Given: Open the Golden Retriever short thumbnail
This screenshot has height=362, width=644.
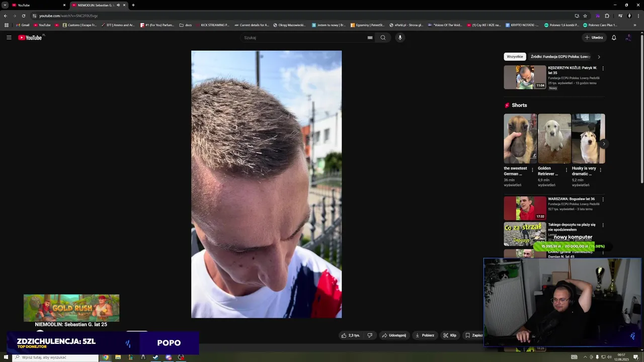Looking at the screenshot, I should pyautogui.click(x=554, y=139).
